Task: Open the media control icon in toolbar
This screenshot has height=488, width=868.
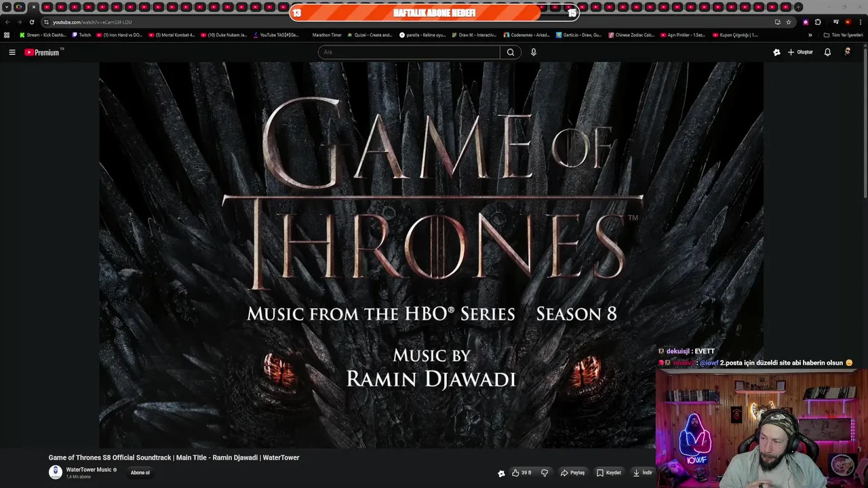Action: pyautogui.click(x=835, y=22)
